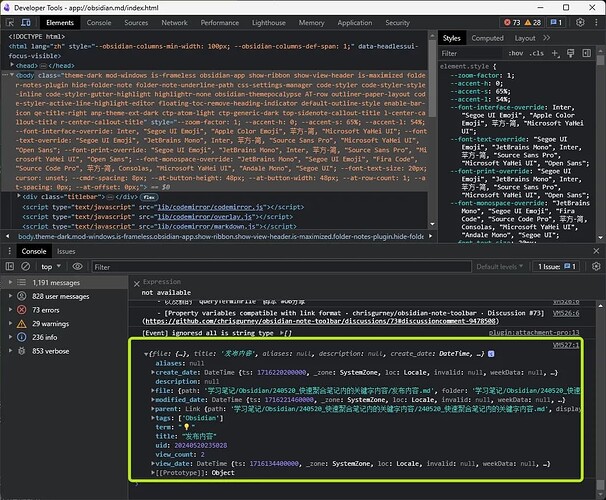This screenshot has width=606, height=500.
Task: Click the 73 errors counter icon
Action: (x=512, y=22)
